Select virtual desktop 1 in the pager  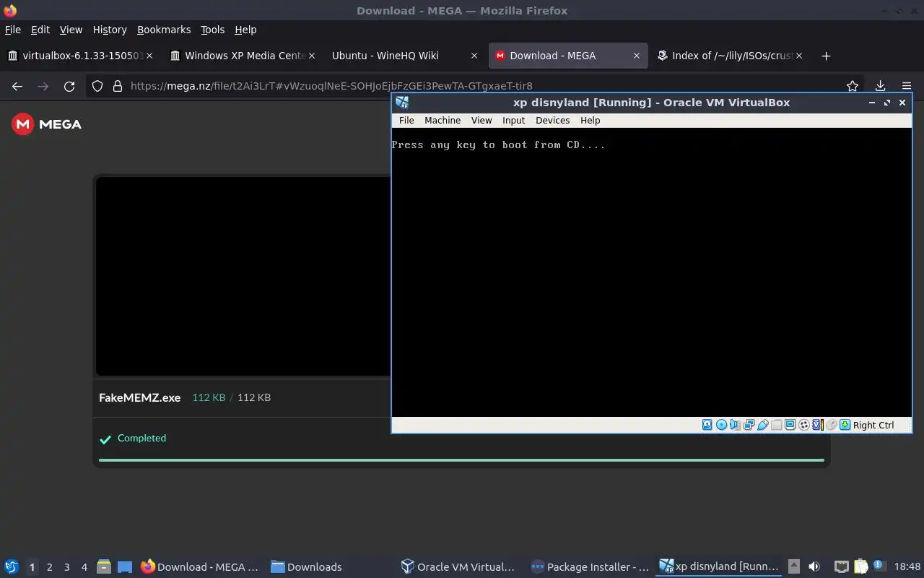click(x=32, y=567)
